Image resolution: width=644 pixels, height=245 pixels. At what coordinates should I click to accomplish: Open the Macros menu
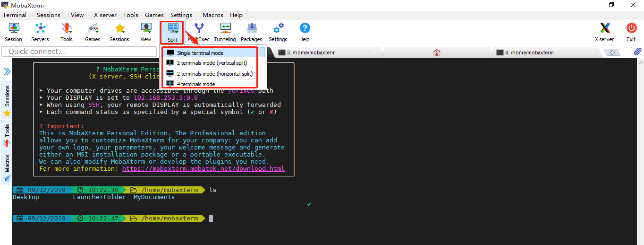(x=213, y=15)
